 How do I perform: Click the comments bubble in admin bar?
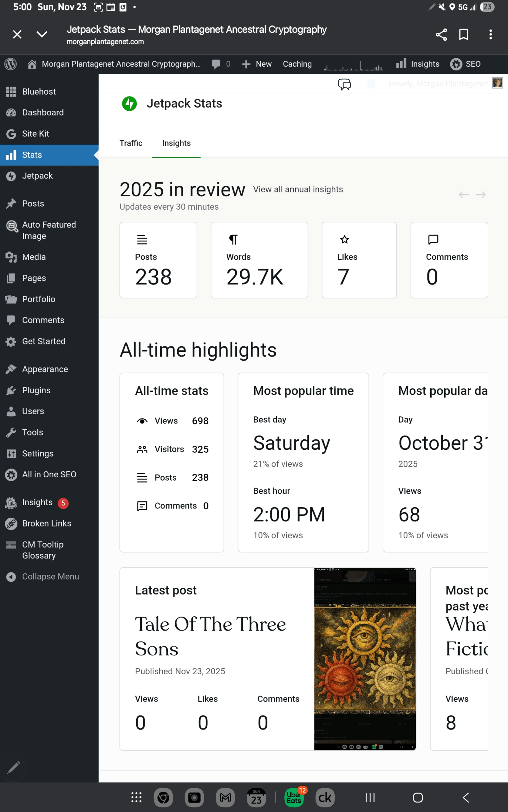(216, 64)
